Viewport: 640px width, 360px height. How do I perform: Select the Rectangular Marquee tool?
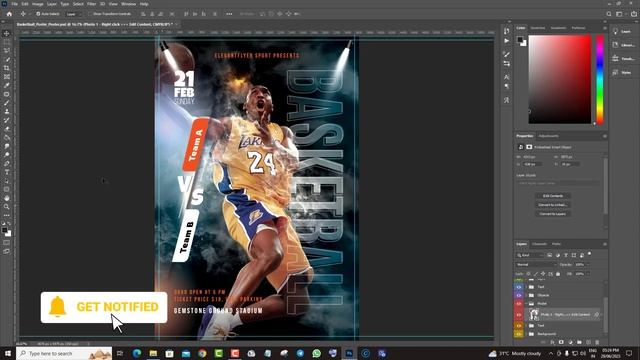click(x=7, y=42)
